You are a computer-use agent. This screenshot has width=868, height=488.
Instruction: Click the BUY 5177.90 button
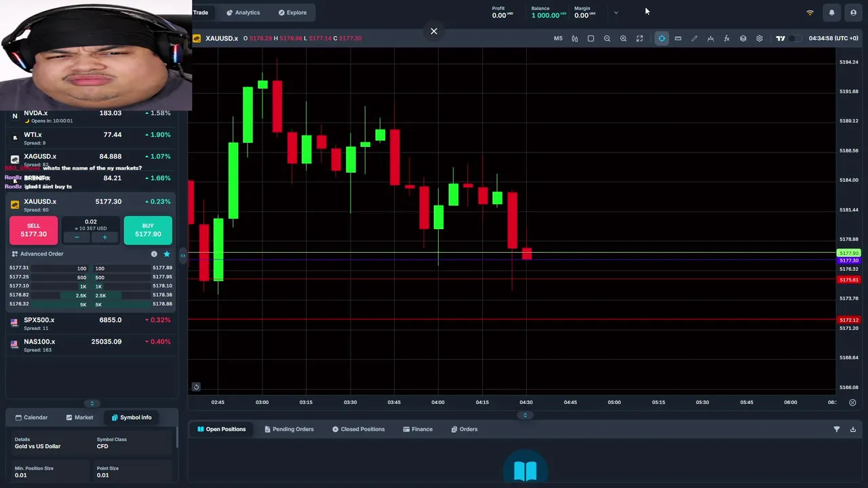point(148,230)
